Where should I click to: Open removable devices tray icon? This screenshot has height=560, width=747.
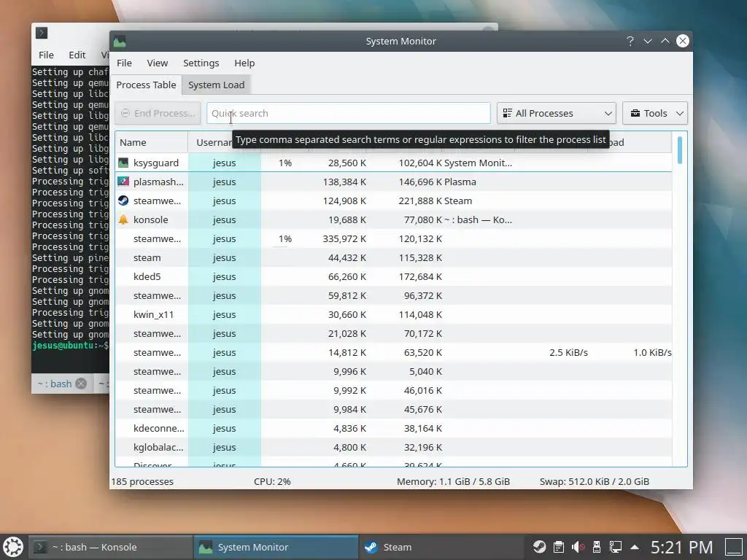coord(597,547)
